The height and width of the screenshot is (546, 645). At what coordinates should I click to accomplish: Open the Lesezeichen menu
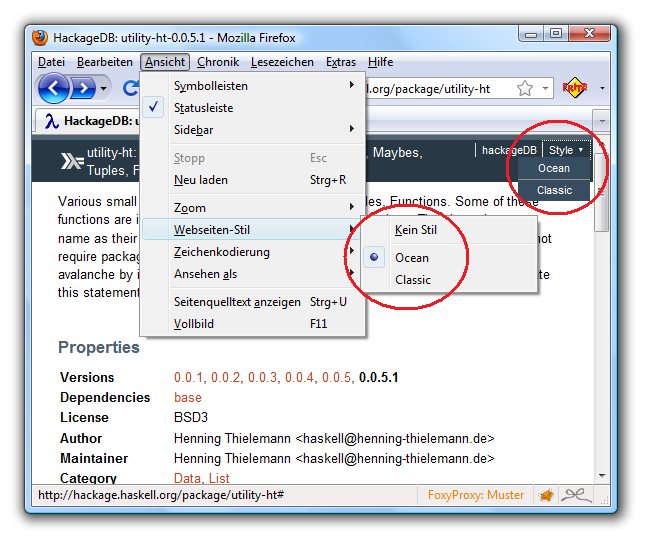(282, 62)
